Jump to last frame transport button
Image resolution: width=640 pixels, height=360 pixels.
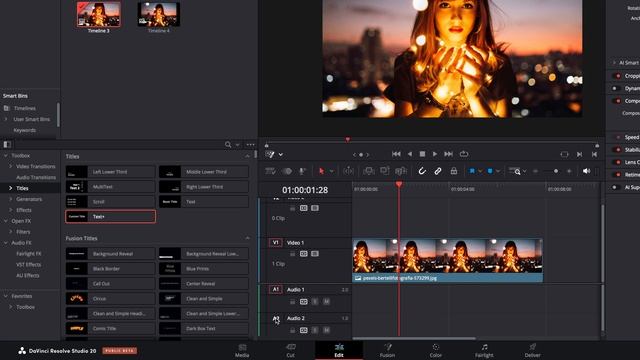449,154
